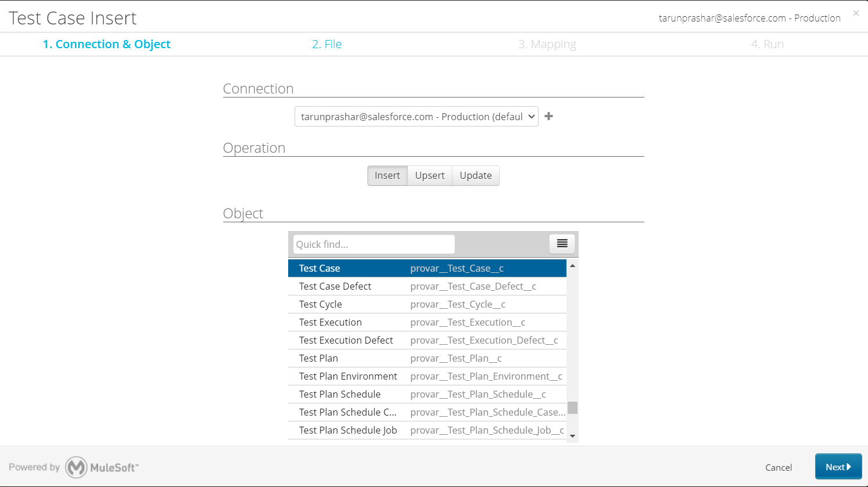
Task: Select the Test Plan Schedule Job object
Action: 427,430
